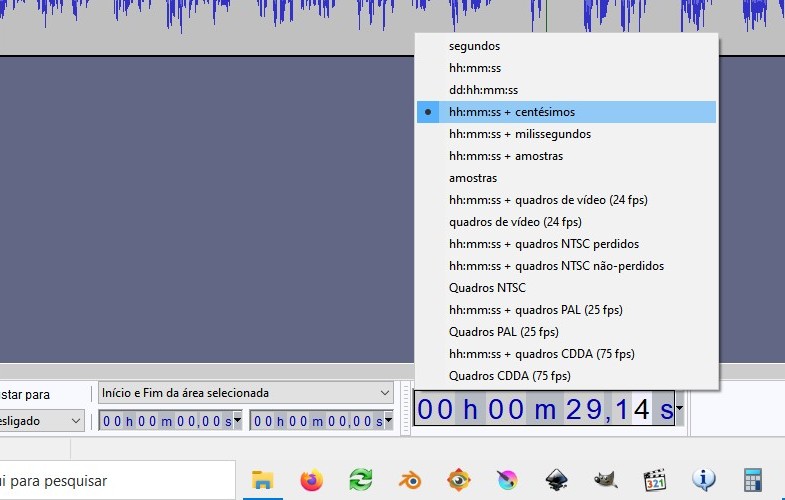Screen dimensions: 785x500
Task: Open the Calculator taskbar icon
Action: point(753,481)
